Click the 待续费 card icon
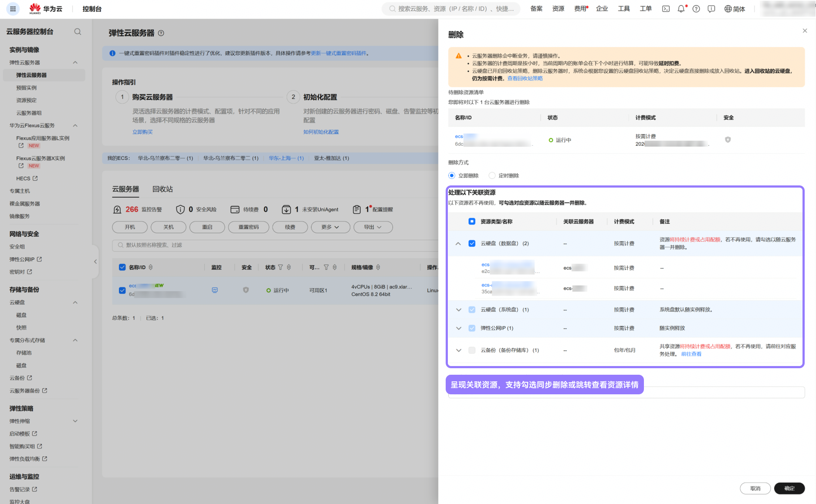The width and height of the screenshot is (816, 504). (235, 209)
